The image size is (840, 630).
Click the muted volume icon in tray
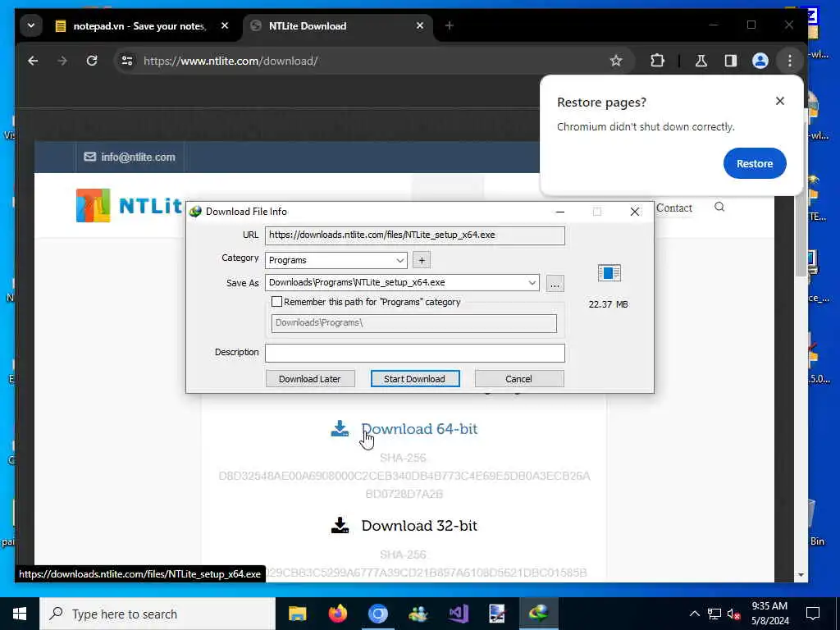(734, 614)
